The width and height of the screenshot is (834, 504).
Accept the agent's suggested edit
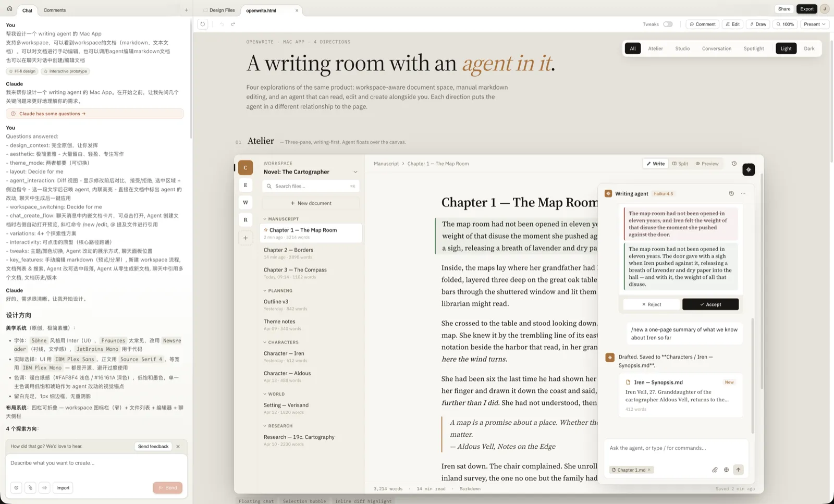tap(710, 304)
